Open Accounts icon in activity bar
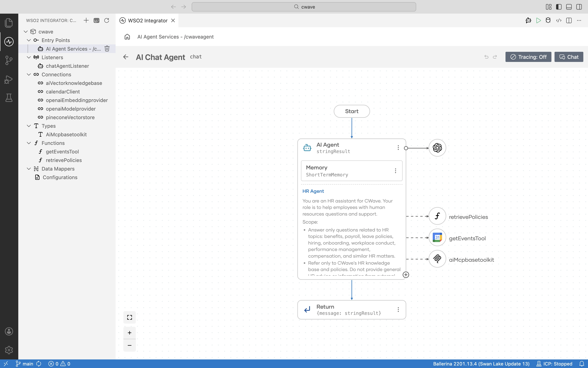The width and height of the screenshot is (588, 368). 9,331
